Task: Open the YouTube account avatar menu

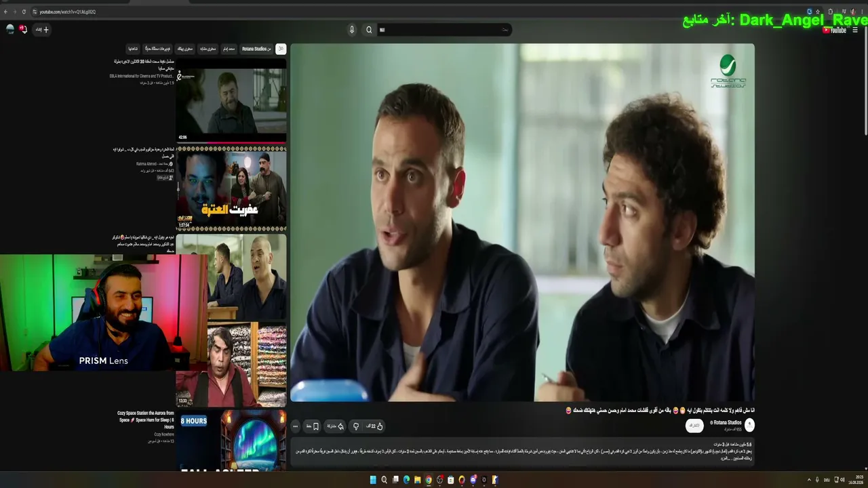Action: coord(10,29)
